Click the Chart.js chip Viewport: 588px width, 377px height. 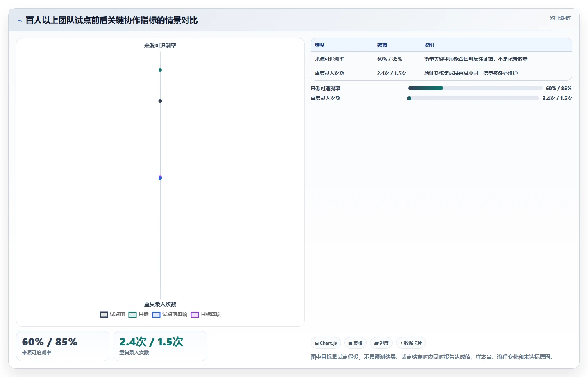[326, 343]
